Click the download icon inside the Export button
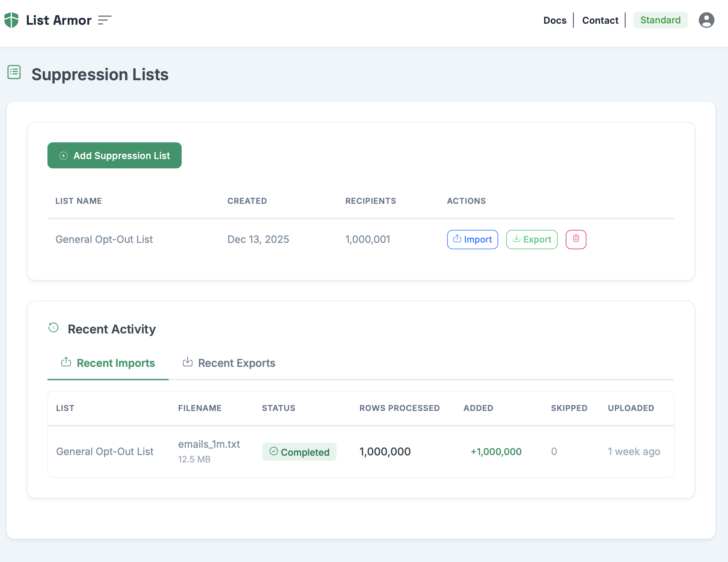The height and width of the screenshot is (562, 728). click(516, 239)
